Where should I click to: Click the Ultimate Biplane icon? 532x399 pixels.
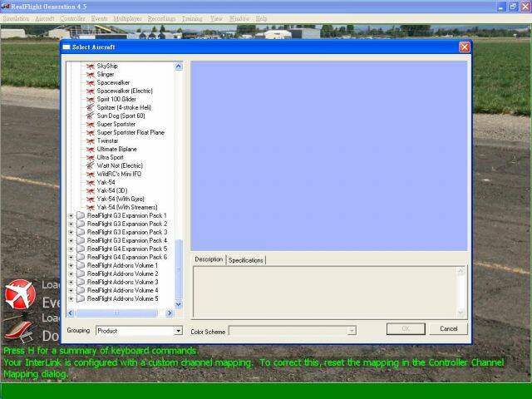tap(91, 150)
